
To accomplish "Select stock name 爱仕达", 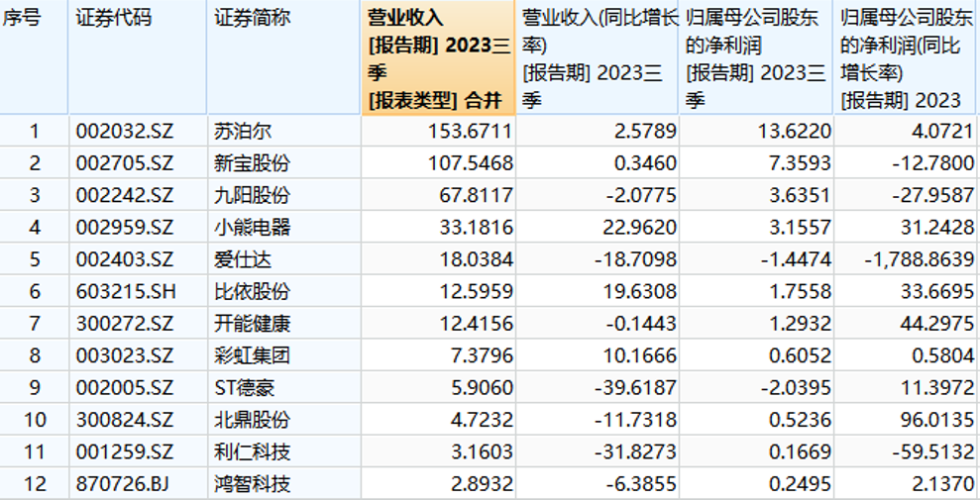I will pos(243,259).
